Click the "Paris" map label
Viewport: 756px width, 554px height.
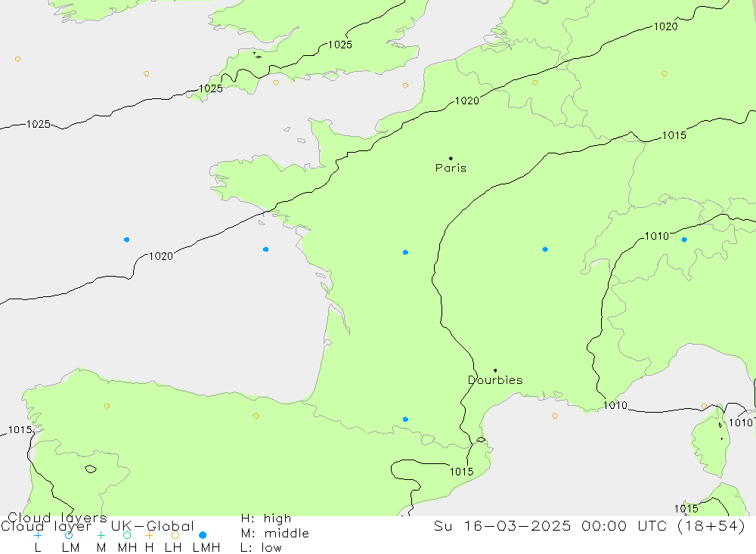(x=451, y=168)
